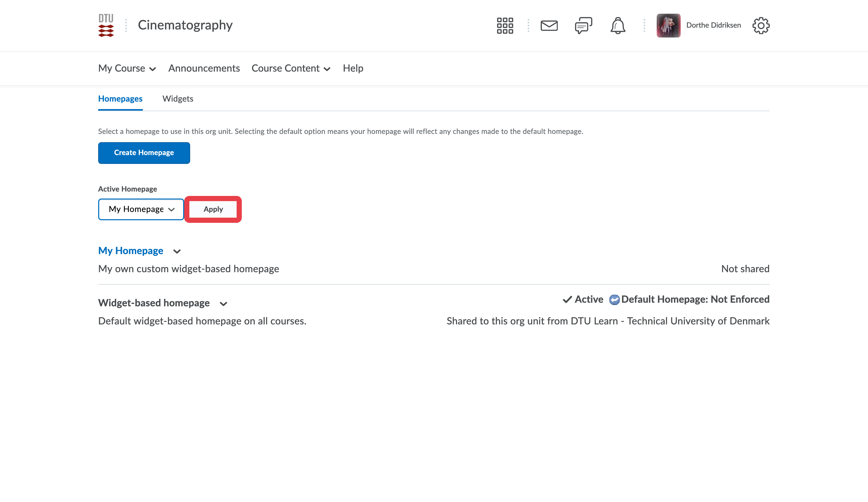Open the Course Content menu
This screenshot has width=868, height=502.
291,68
